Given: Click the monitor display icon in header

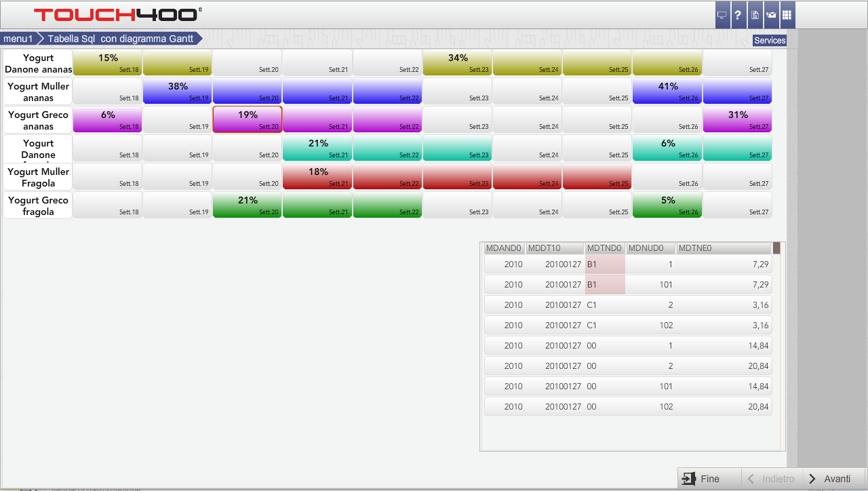Looking at the screenshot, I should 722,15.
